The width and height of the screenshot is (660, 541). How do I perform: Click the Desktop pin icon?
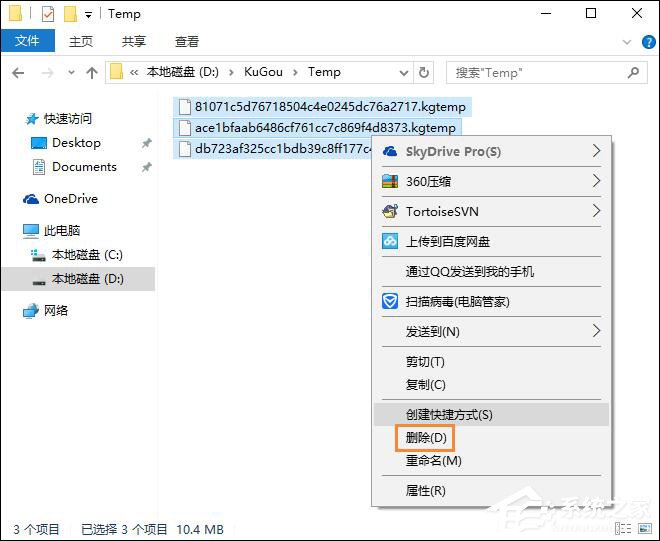pos(146,143)
